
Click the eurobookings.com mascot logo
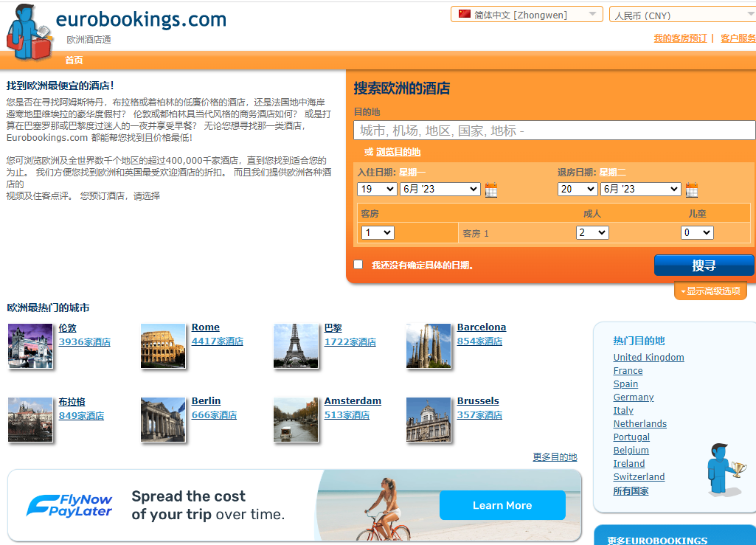point(30,34)
